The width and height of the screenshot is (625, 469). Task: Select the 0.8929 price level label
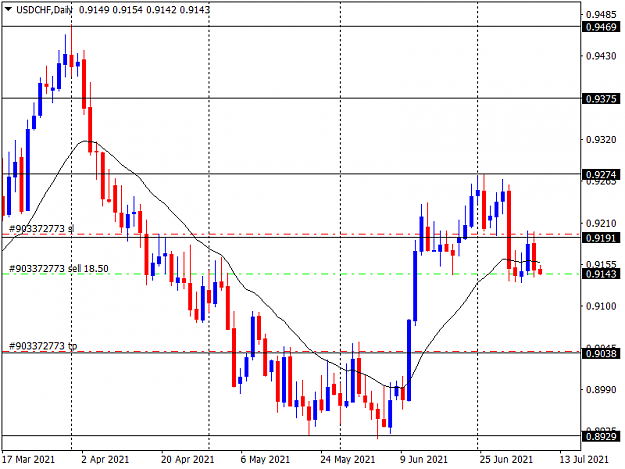point(602,436)
